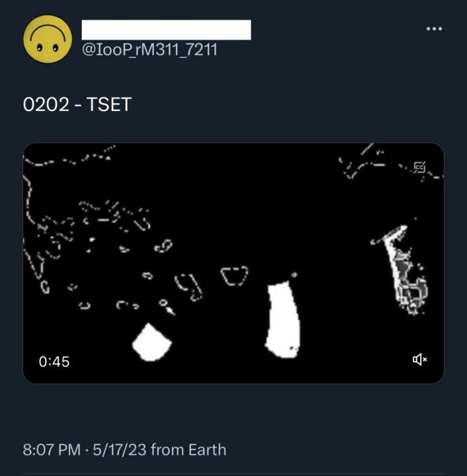
Task: Open the @IooP_rM311_7211 profile handle
Action: point(149,50)
